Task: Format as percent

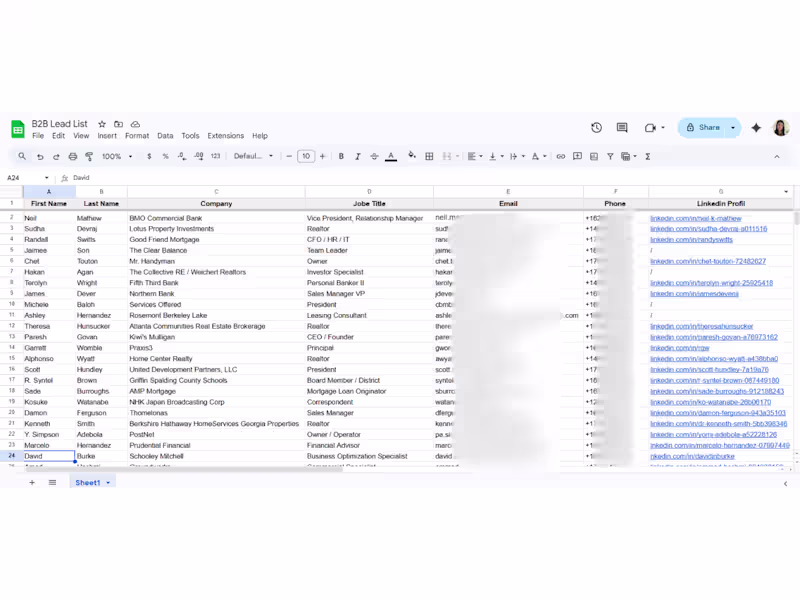Action: pos(165,157)
